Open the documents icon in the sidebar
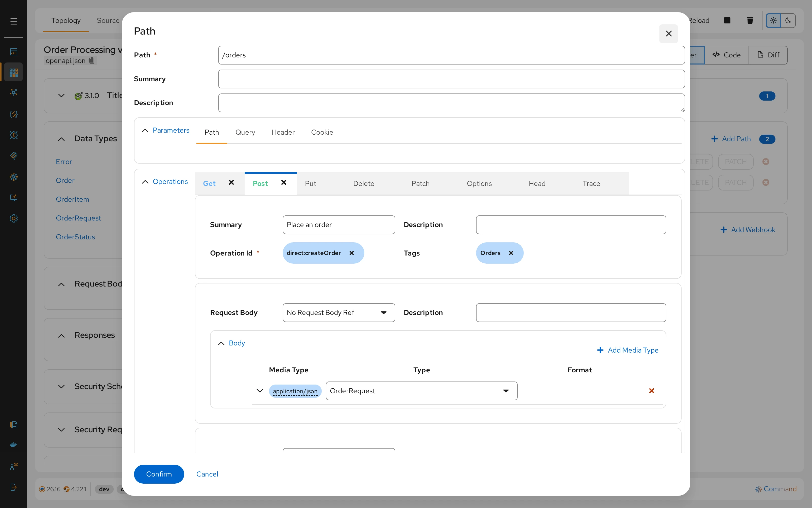Viewport: 812px width, 508px height. click(13, 425)
